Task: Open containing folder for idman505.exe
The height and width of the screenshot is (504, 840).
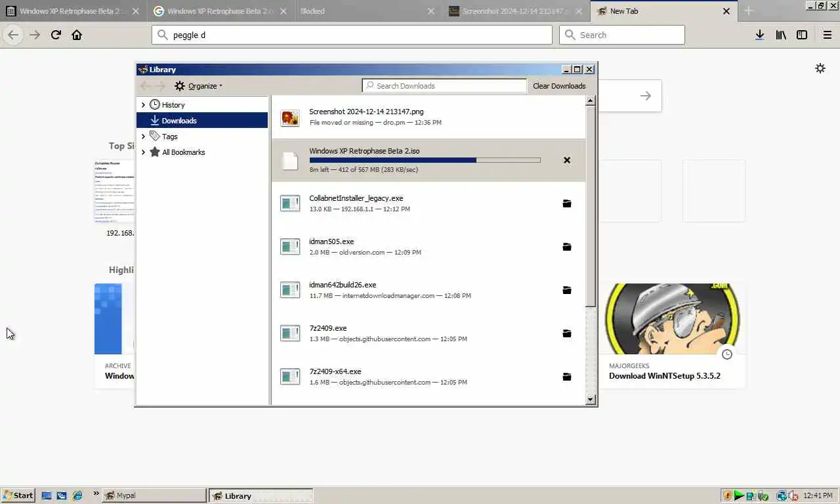Action: [x=567, y=247]
